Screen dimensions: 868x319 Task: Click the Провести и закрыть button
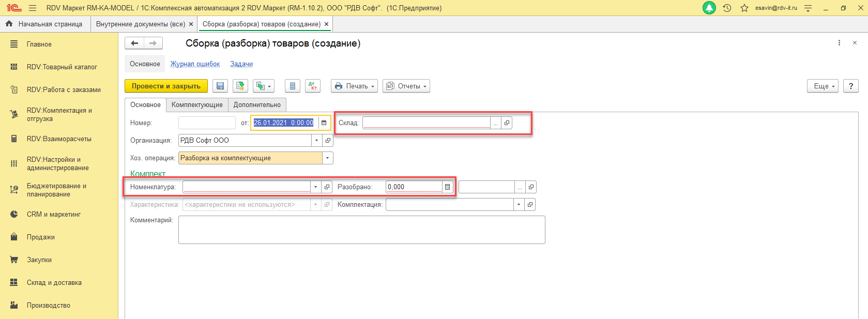click(166, 86)
